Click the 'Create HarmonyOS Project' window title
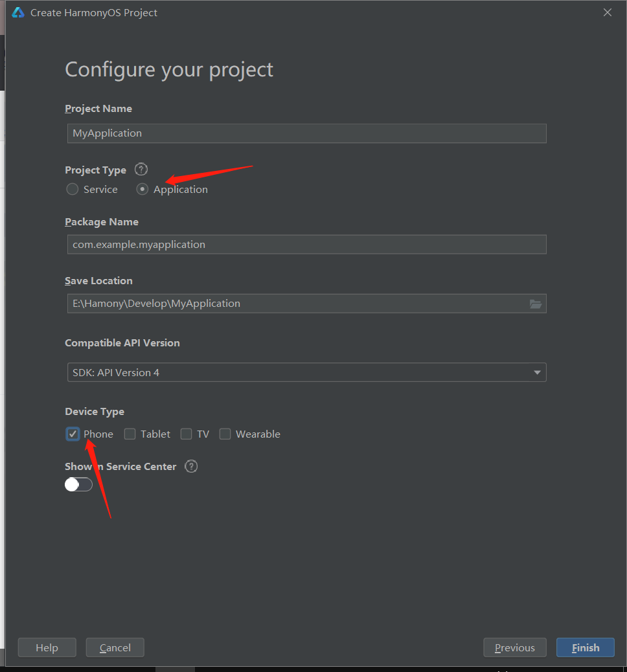Viewport: 627px width, 672px height. point(93,13)
